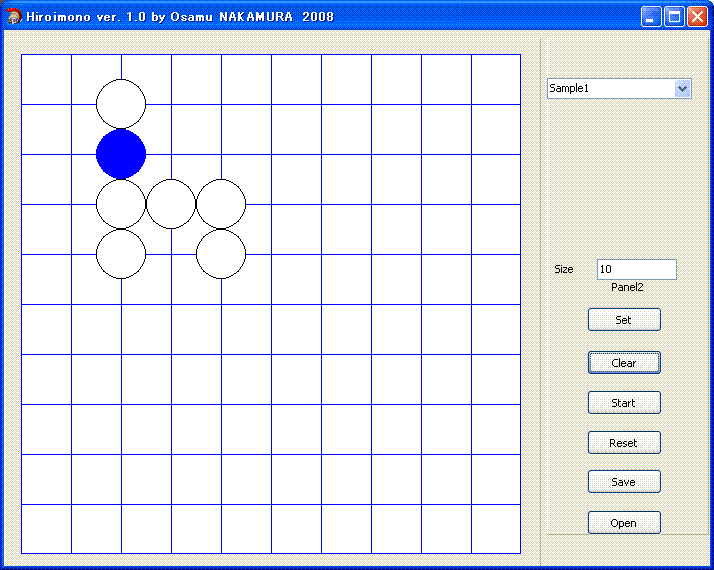Click the white stone directly below blue stone

pyautogui.click(x=121, y=204)
